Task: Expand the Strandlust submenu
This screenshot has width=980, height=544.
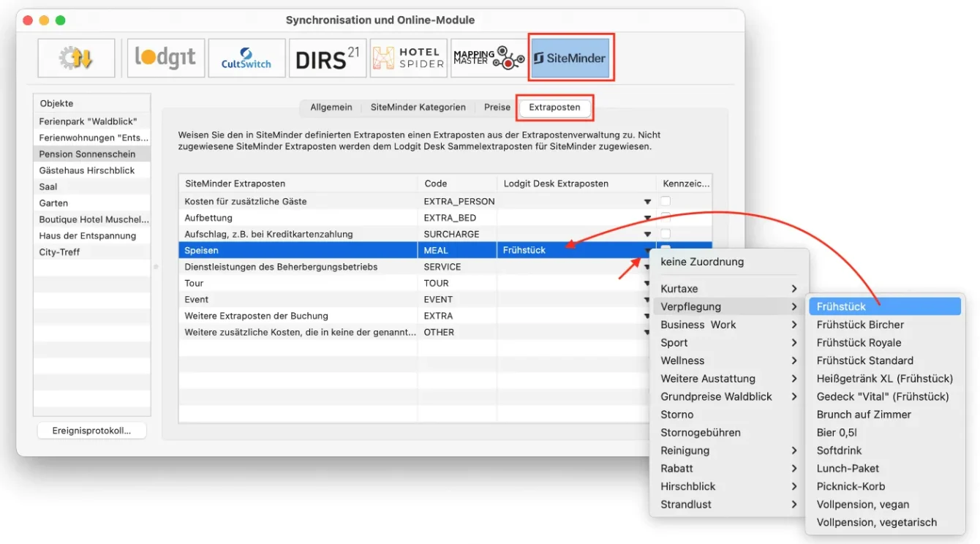Action: coord(729,505)
